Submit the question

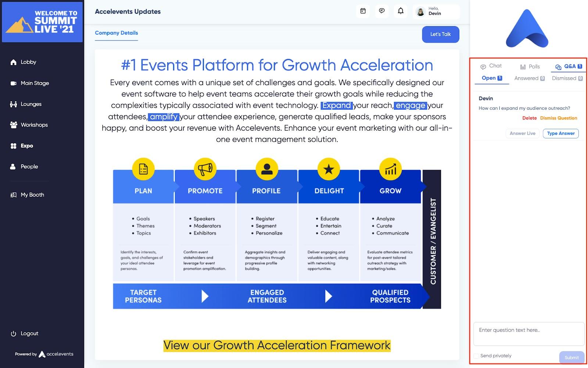[x=572, y=358]
